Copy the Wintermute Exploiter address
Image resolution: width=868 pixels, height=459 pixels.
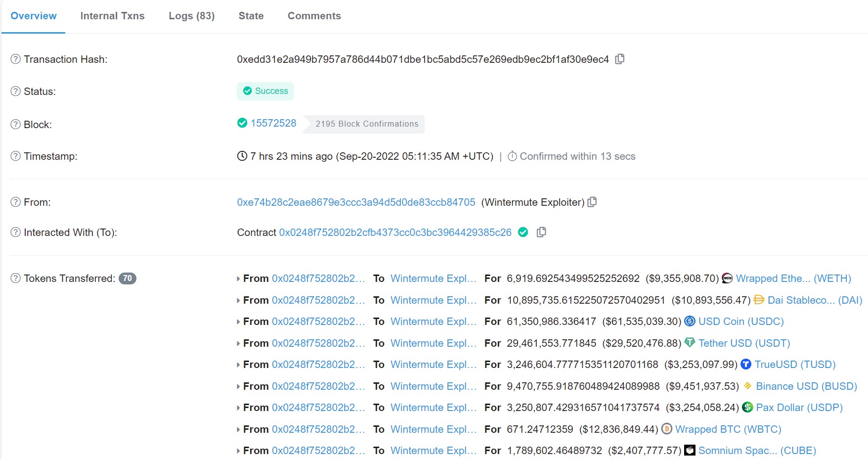[x=592, y=202]
